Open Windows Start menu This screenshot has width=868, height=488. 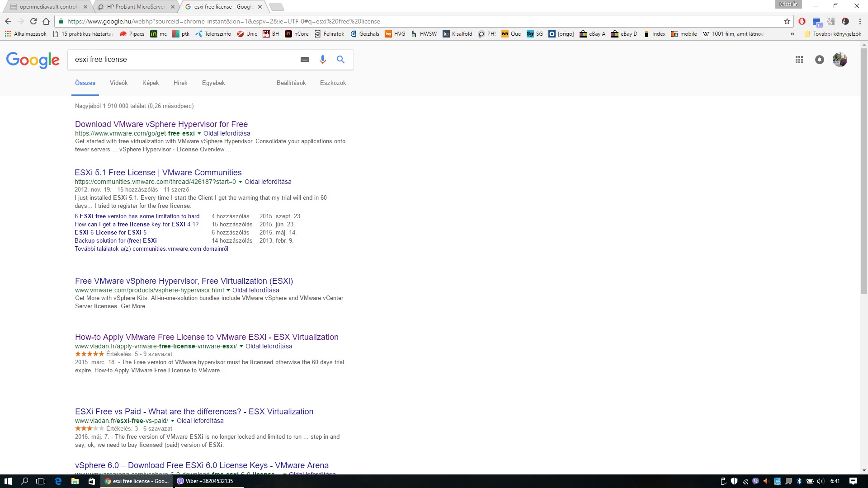(x=8, y=481)
